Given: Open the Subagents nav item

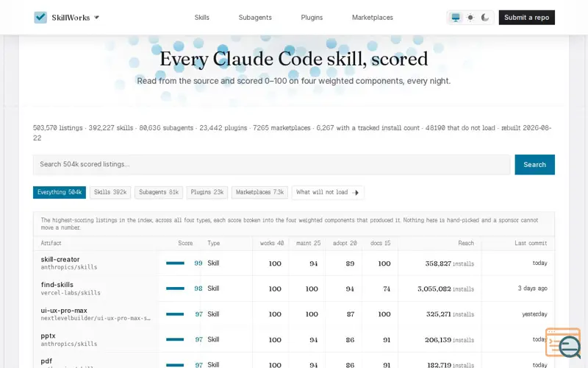Looking at the screenshot, I should pos(255,17).
